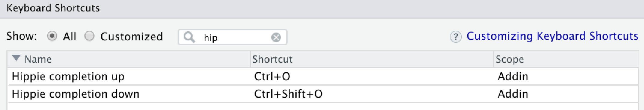644x110 pixels.
Task: Click Addin scope of Hippie completion down
Action: (x=513, y=94)
